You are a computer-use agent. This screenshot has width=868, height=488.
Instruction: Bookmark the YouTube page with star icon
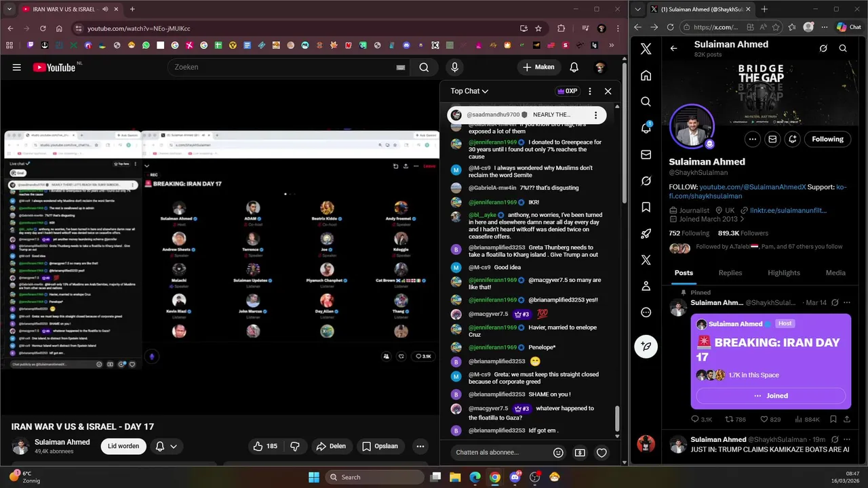538,28
